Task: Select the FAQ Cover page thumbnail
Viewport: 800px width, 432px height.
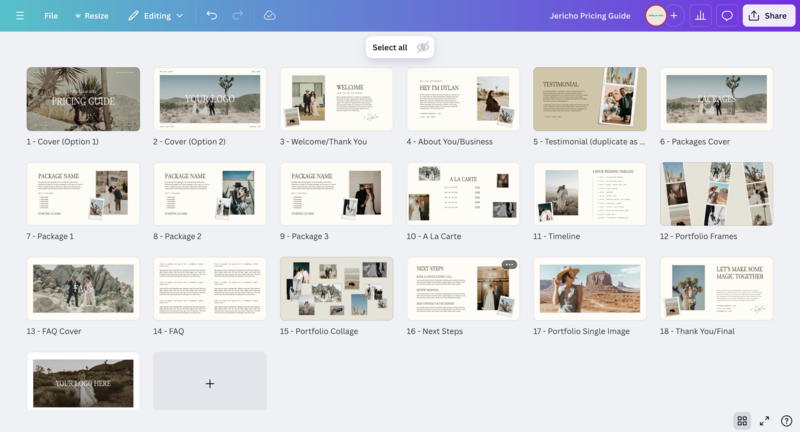Action: (x=83, y=289)
